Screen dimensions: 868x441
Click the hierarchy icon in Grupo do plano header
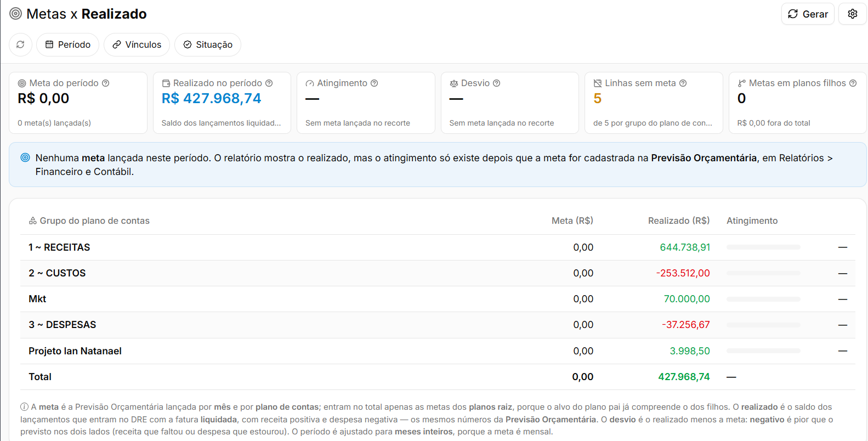(33, 221)
